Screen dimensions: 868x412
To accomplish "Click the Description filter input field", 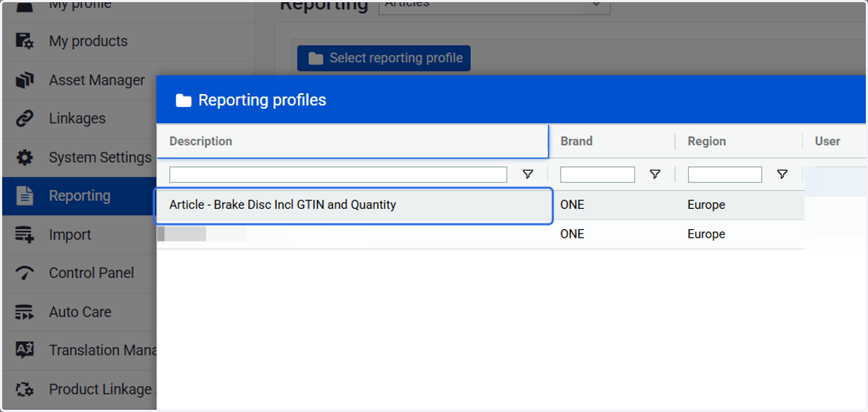I will 338,174.
